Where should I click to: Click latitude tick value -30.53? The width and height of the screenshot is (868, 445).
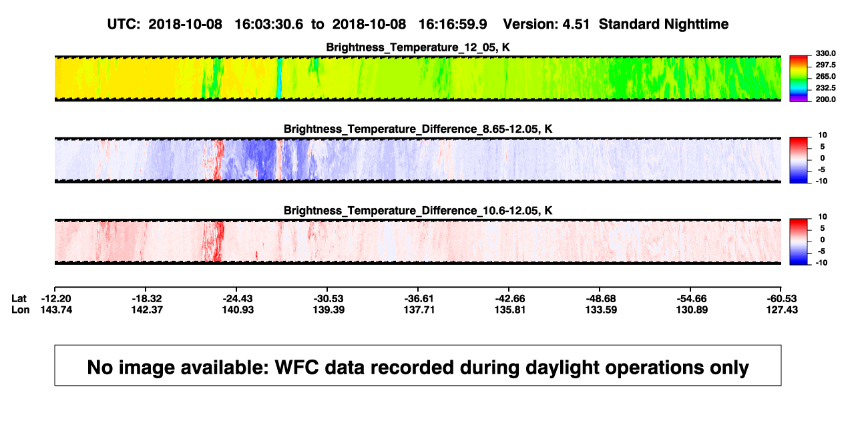(329, 298)
